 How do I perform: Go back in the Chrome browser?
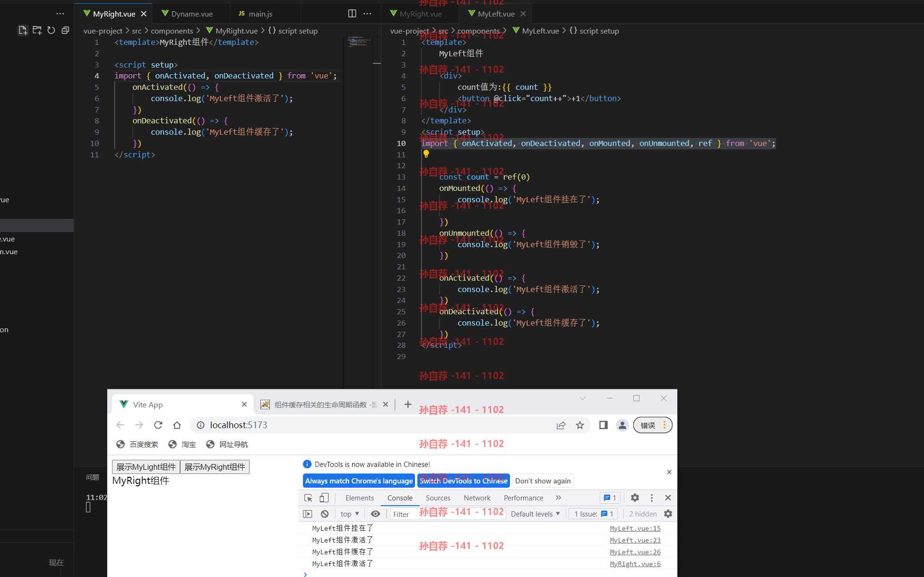121,425
